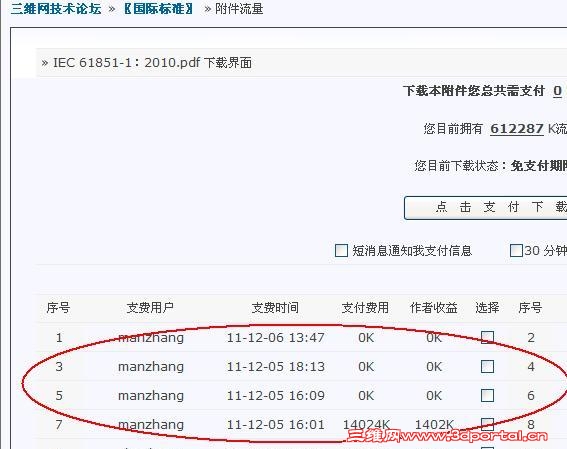Click the underlined 0 payment amount
This screenshot has width=567, height=449.
(x=558, y=91)
